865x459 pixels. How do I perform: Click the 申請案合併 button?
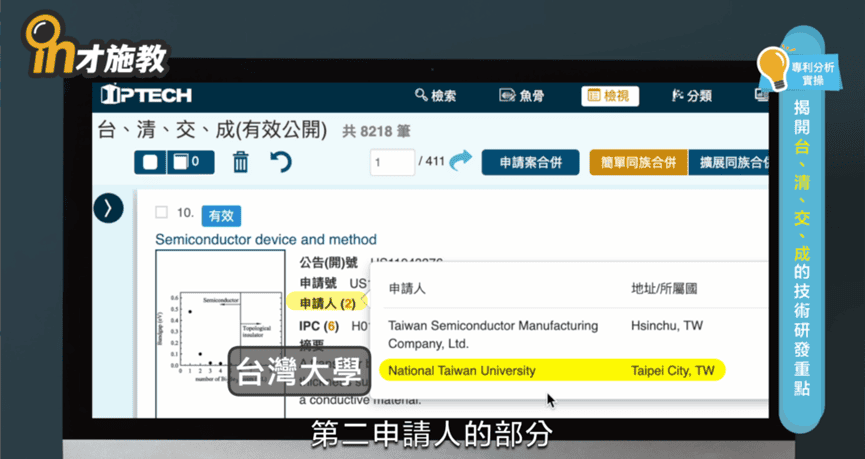click(x=530, y=162)
